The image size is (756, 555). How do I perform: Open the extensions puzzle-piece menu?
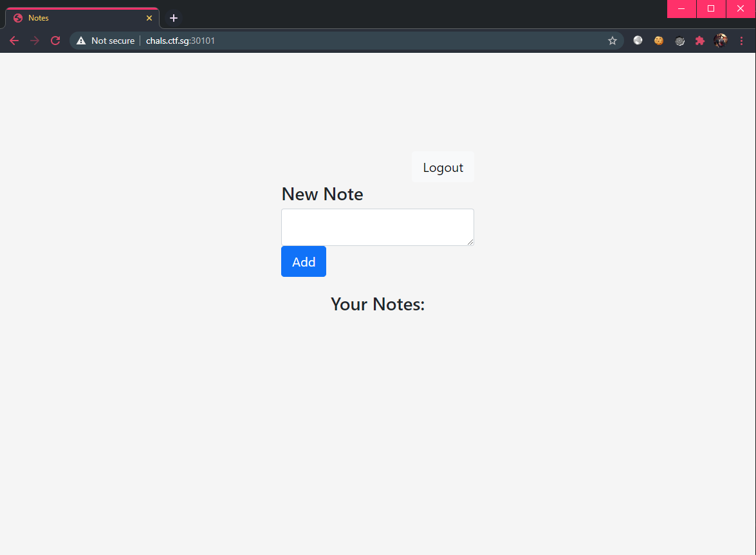[x=700, y=40]
